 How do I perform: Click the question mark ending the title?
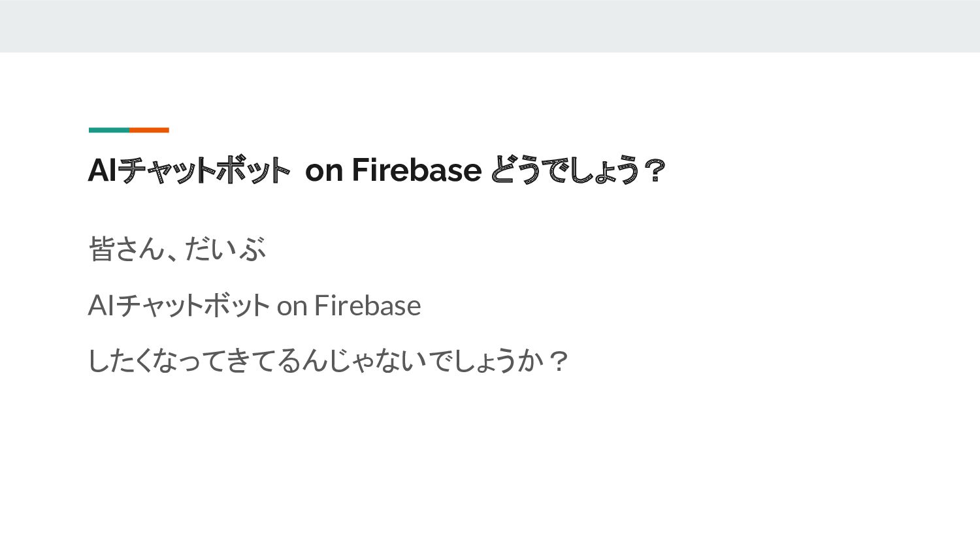pos(654,171)
